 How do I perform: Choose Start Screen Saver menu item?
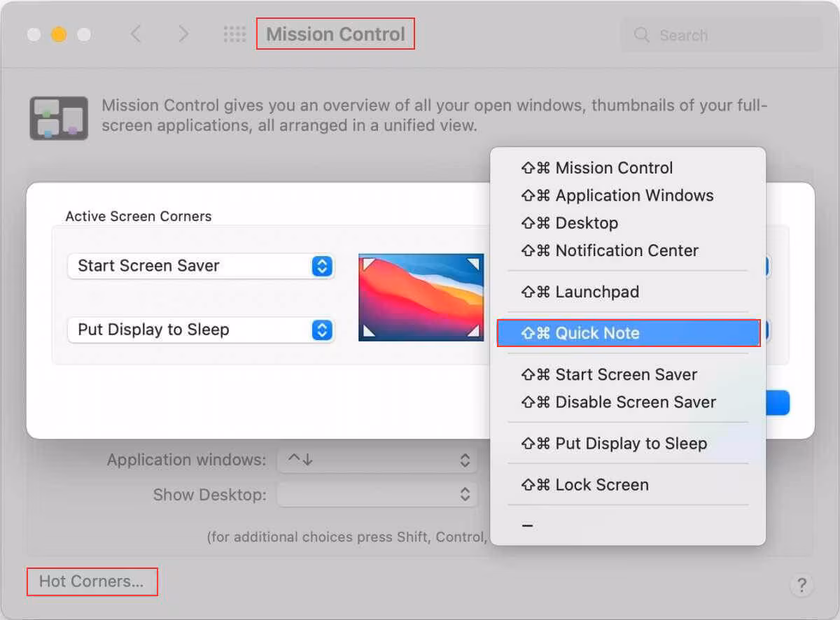pyautogui.click(x=628, y=374)
